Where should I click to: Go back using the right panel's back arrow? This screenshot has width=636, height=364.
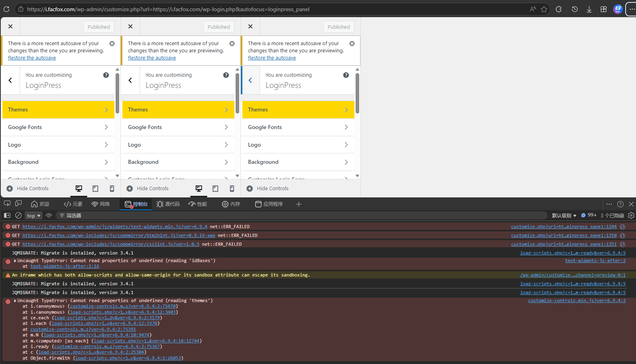tap(250, 80)
